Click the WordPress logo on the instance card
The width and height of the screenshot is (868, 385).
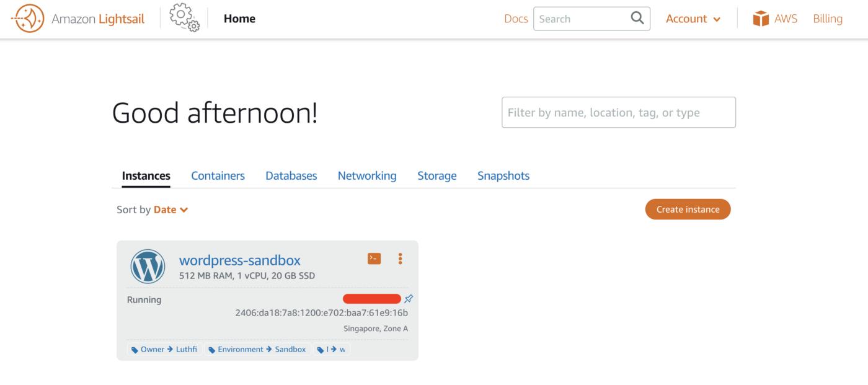pyautogui.click(x=148, y=266)
